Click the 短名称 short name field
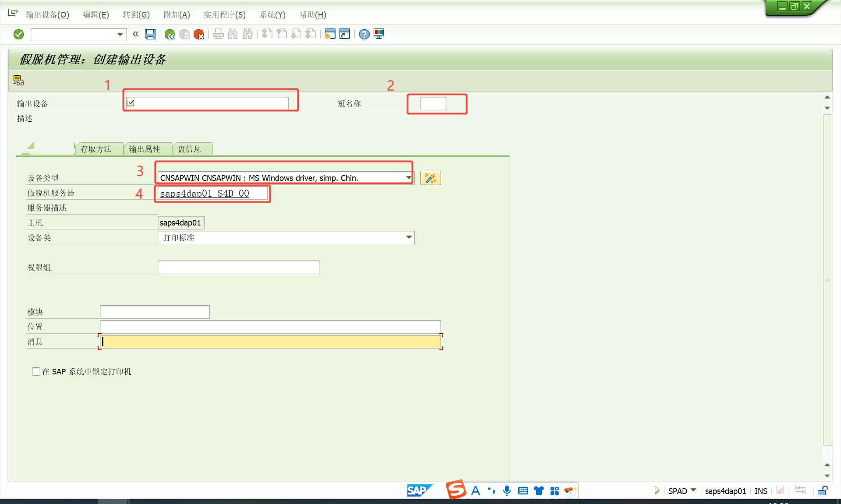Viewport: 841px width, 504px height. [x=433, y=104]
